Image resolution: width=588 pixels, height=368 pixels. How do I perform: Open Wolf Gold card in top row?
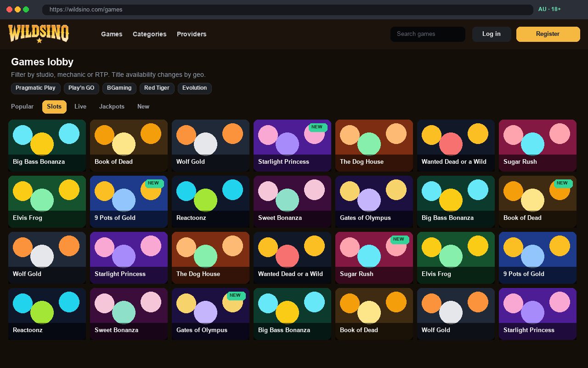click(x=210, y=145)
